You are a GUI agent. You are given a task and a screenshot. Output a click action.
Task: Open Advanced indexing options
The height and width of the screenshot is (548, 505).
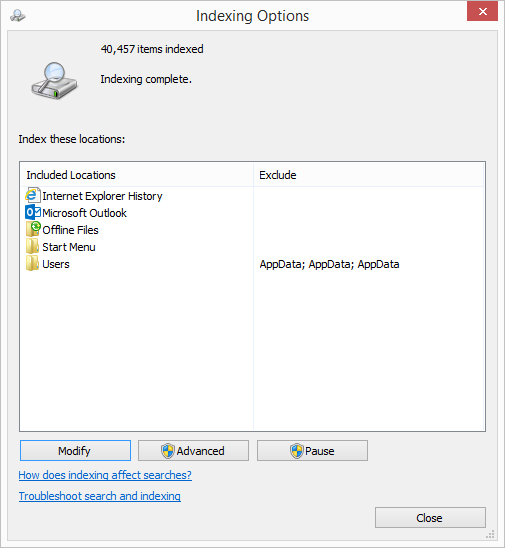coord(193,450)
